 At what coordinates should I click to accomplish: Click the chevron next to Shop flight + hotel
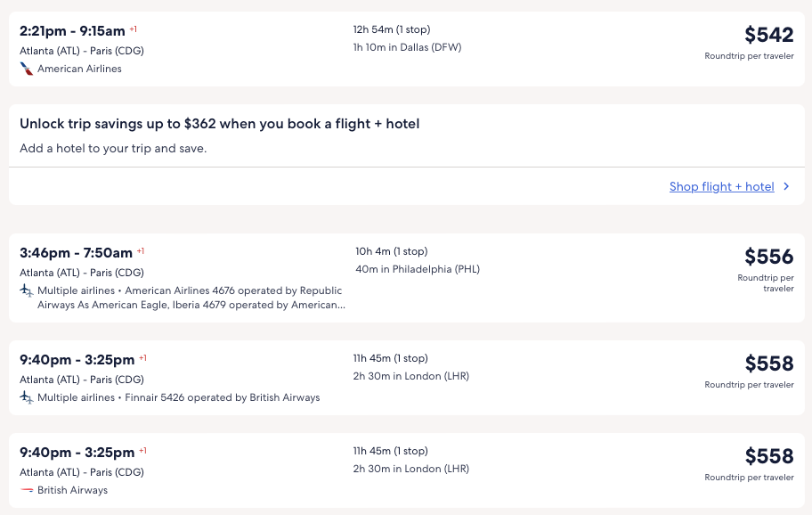[x=785, y=186]
